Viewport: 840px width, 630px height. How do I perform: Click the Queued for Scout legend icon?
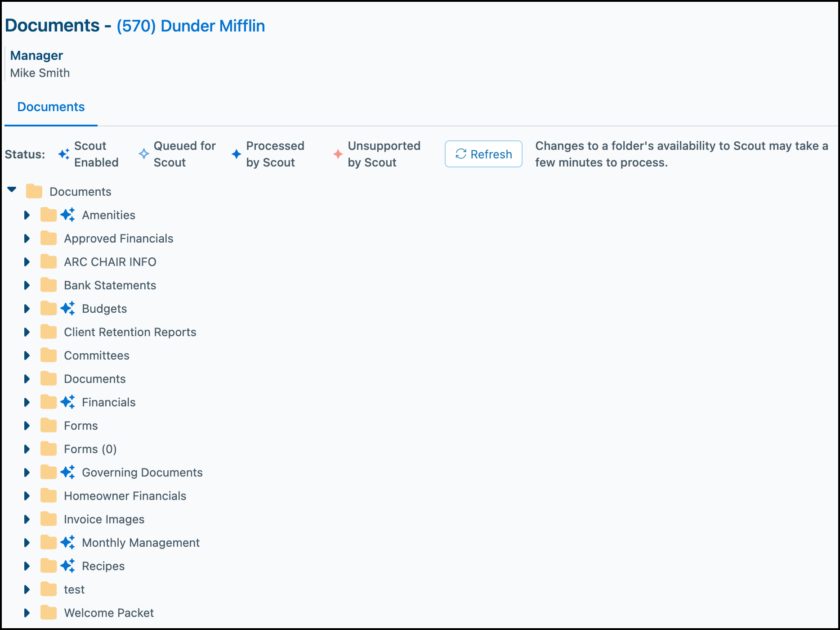144,154
